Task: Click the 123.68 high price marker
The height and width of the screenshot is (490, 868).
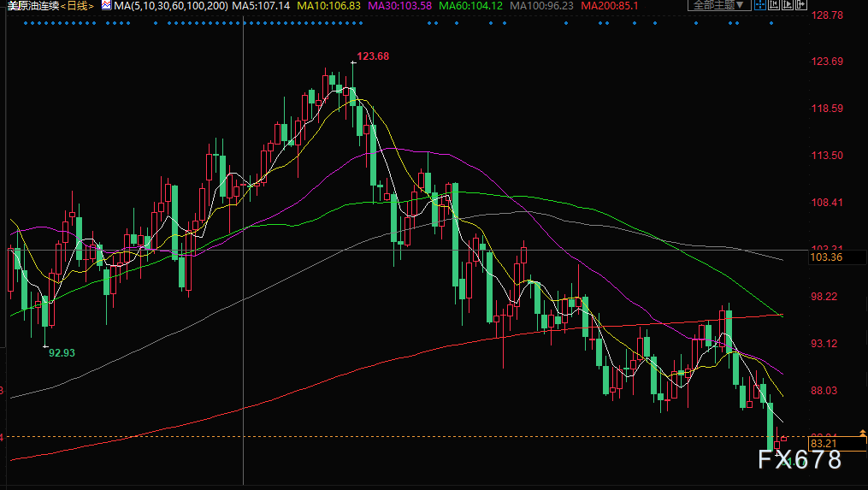Action: [x=373, y=56]
